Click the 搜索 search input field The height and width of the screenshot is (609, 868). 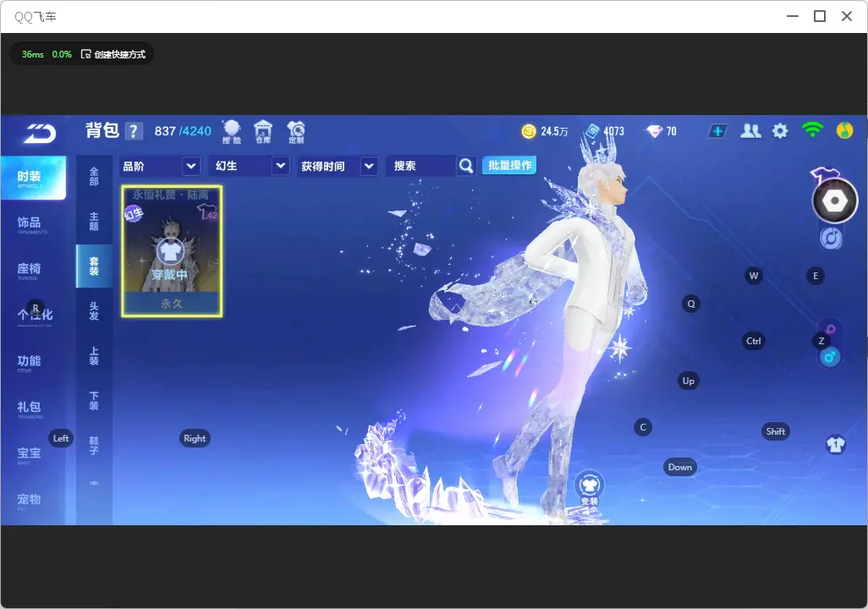[x=421, y=166]
